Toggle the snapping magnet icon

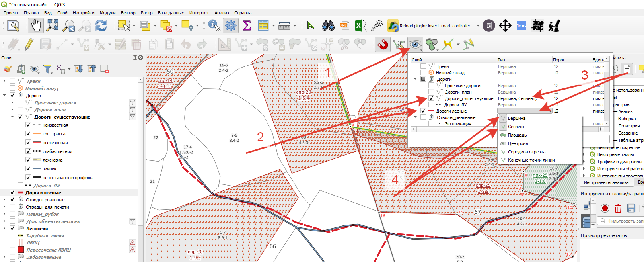pyautogui.click(x=383, y=44)
